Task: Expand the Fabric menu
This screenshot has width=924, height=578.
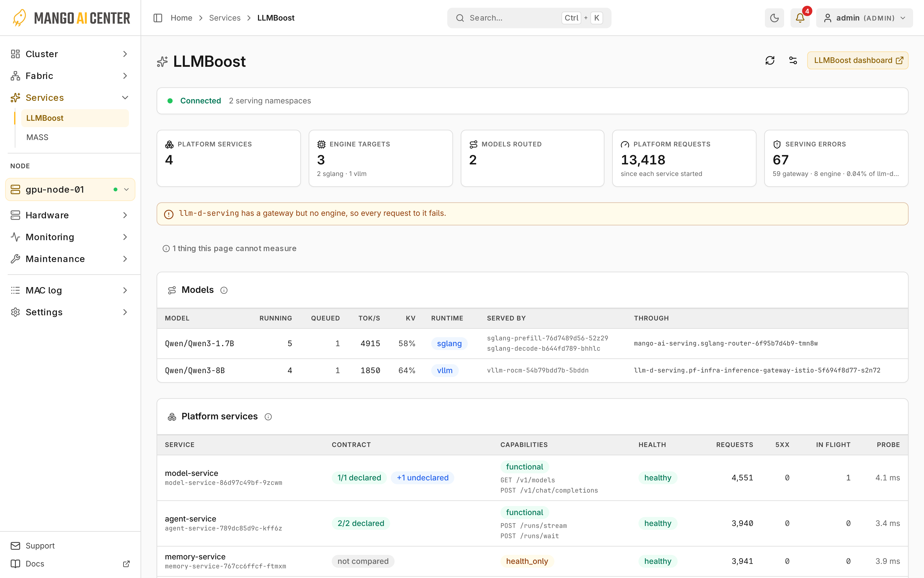Action: pos(70,76)
